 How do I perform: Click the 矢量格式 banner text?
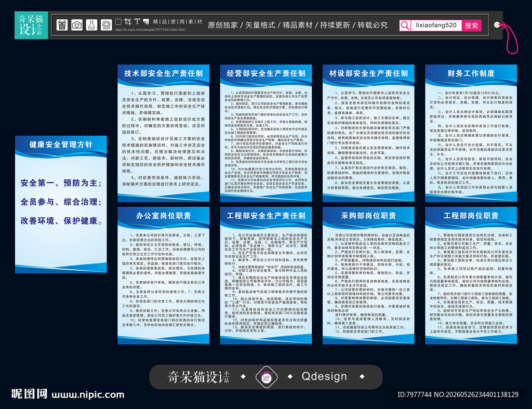click(x=260, y=25)
